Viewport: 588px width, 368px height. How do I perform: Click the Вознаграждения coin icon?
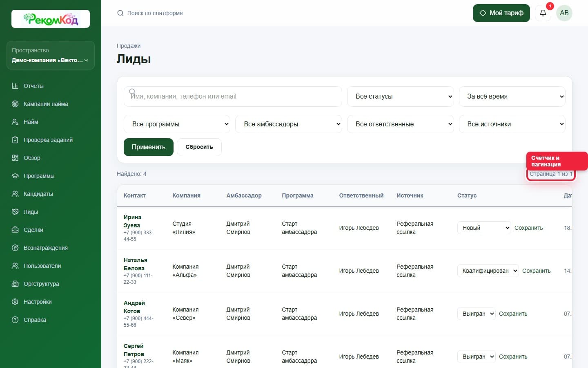click(x=15, y=248)
